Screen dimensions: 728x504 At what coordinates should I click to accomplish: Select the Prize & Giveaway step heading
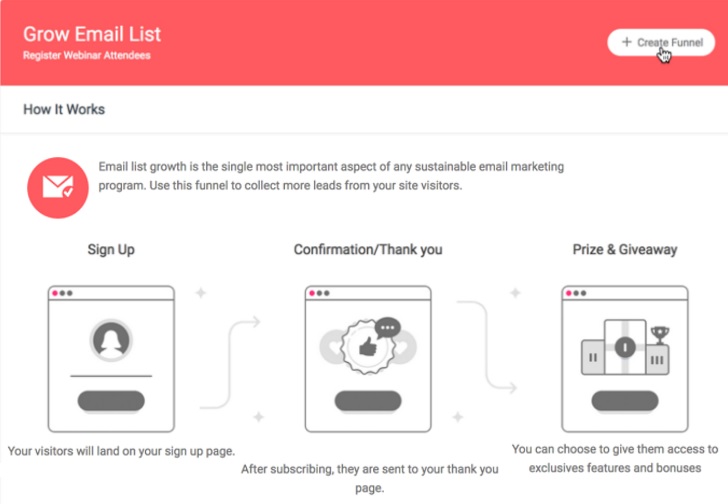tap(625, 250)
